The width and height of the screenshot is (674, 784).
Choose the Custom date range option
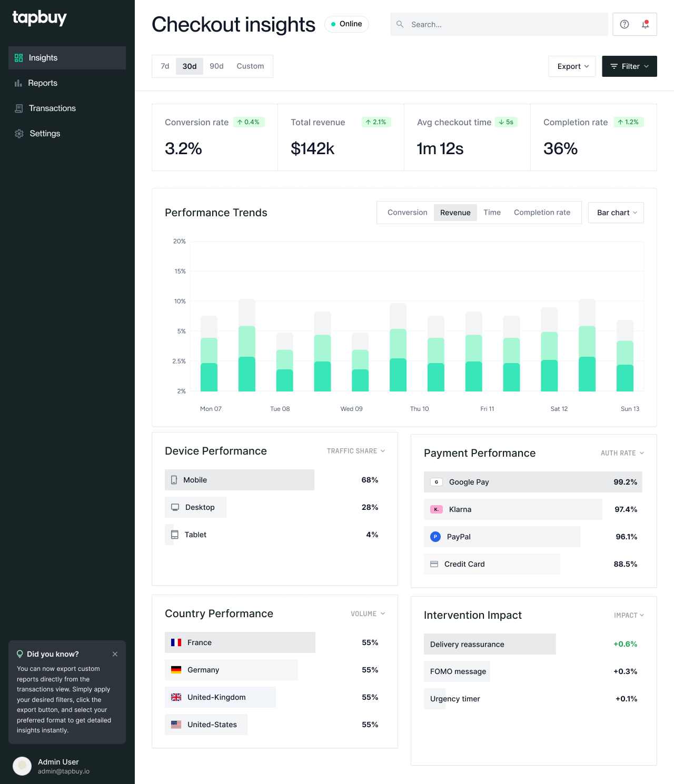[250, 66]
